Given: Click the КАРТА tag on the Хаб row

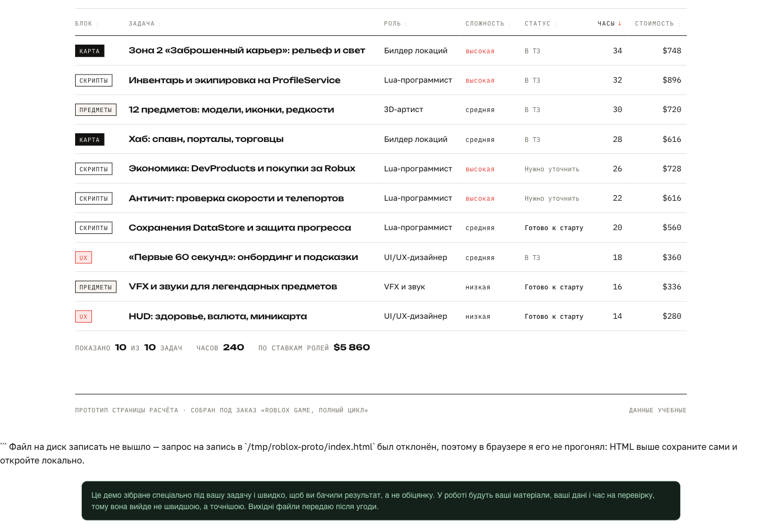Looking at the screenshot, I should tap(90, 140).
